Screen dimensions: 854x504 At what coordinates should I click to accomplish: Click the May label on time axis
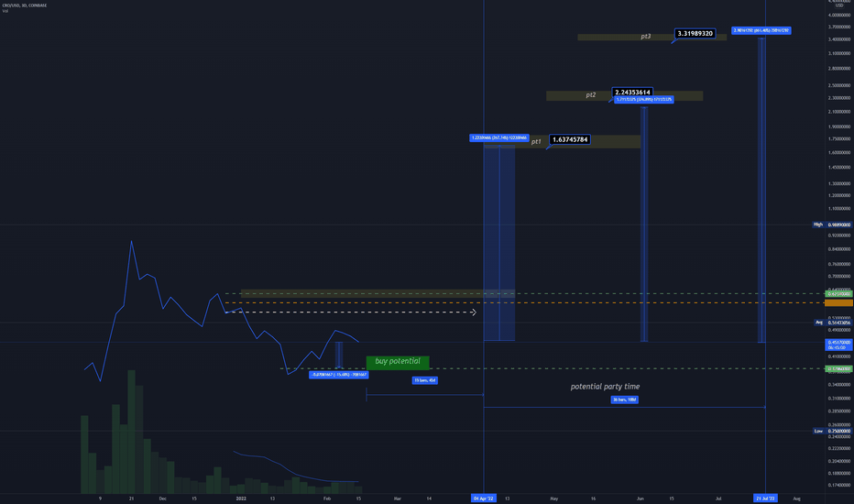pyautogui.click(x=553, y=499)
